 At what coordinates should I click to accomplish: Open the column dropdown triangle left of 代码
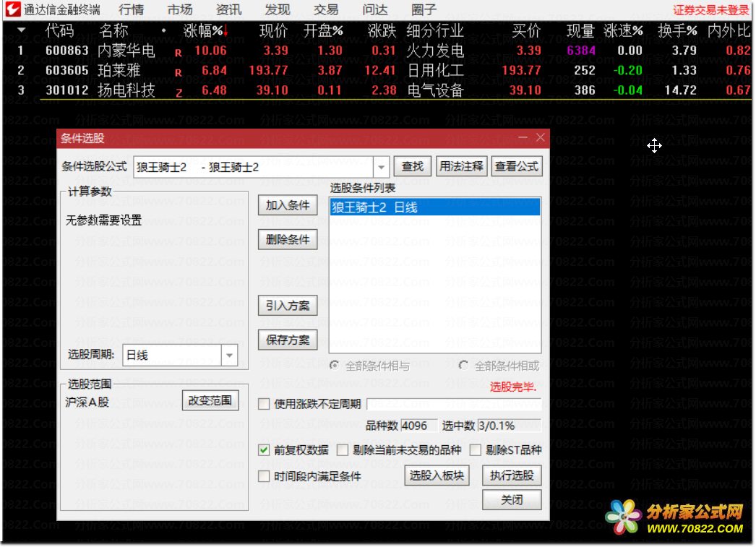point(21,30)
